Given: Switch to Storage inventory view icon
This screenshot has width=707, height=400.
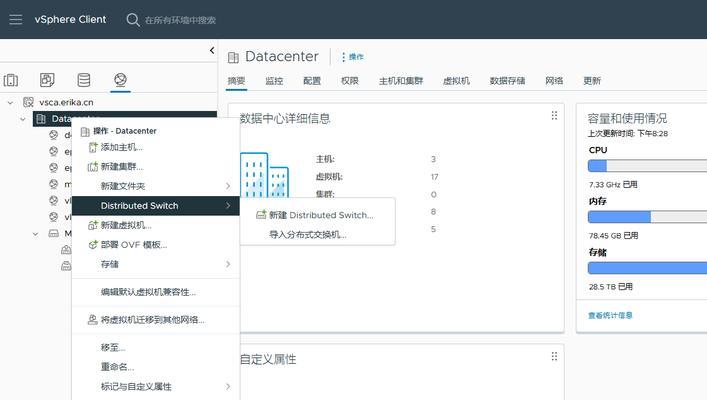Looking at the screenshot, I should point(84,80).
